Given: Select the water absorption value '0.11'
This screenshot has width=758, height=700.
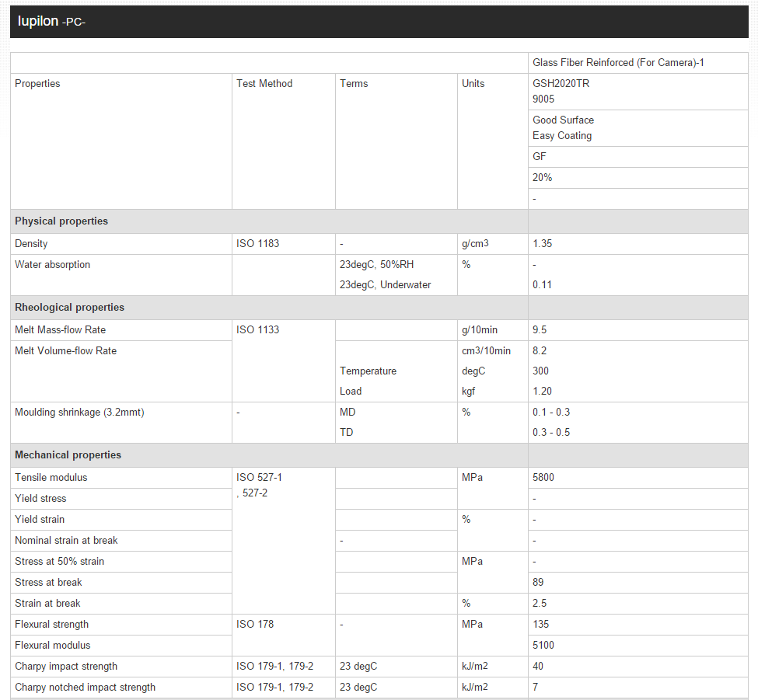Looking at the screenshot, I should (x=542, y=285).
